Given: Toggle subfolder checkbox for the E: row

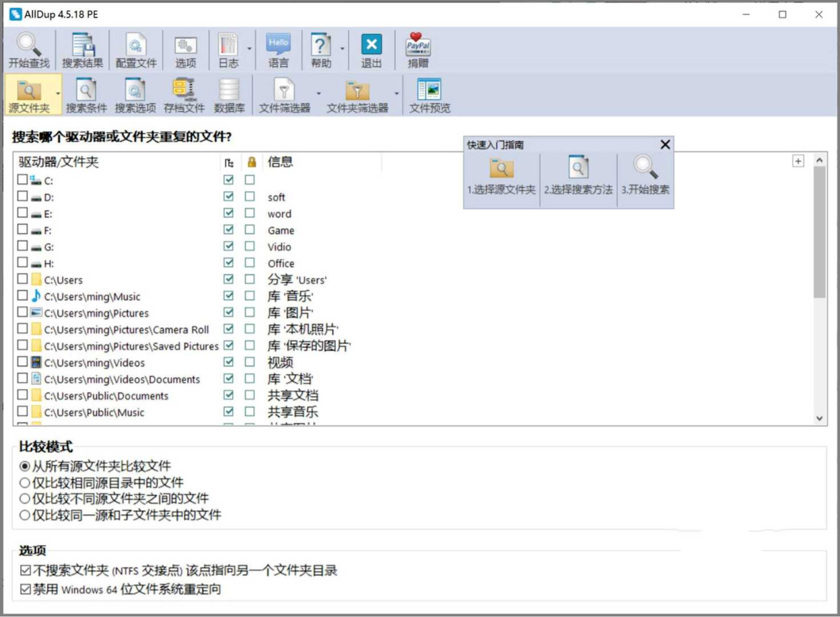Looking at the screenshot, I should tap(229, 213).
